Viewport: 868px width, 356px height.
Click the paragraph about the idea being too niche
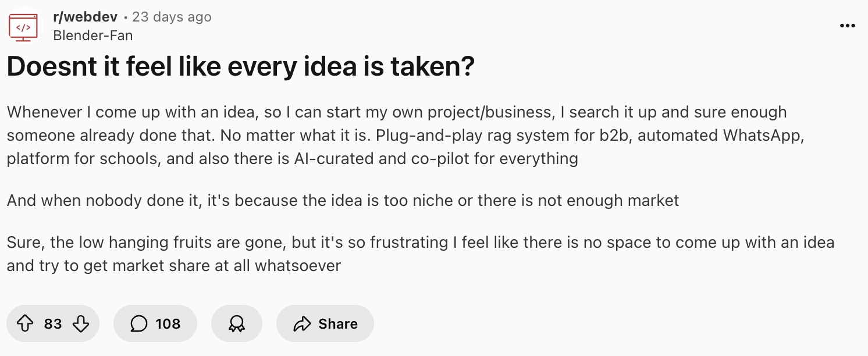343,201
